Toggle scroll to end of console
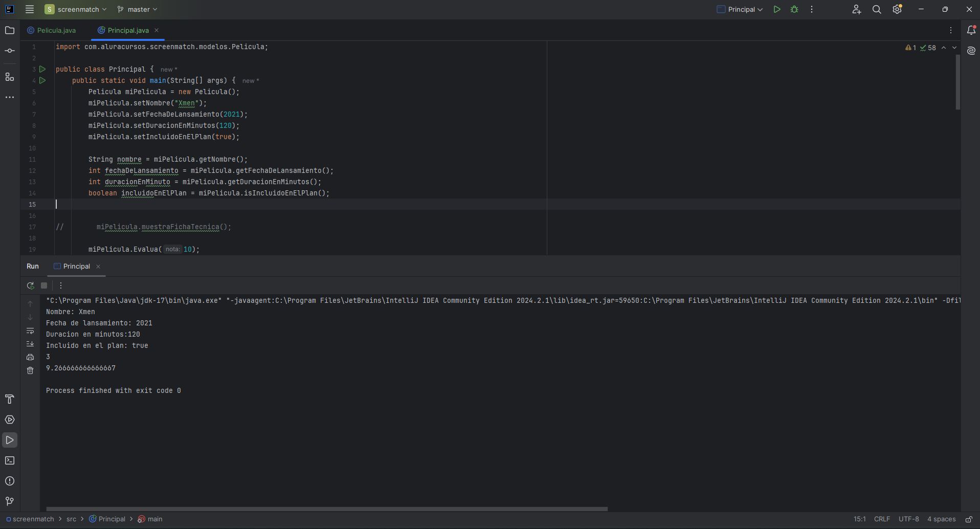The width and height of the screenshot is (980, 529). [x=30, y=344]
